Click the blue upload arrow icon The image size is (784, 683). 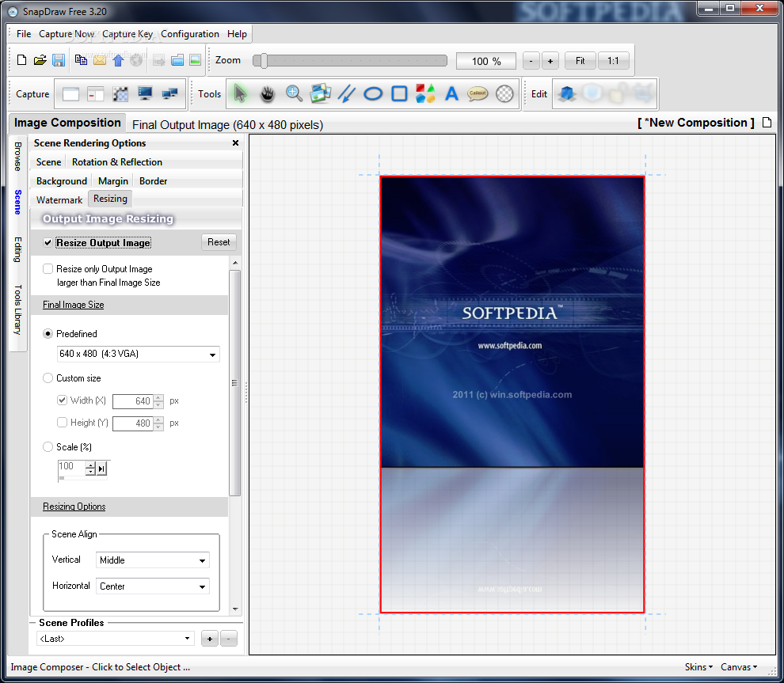[x=118, y=60]
